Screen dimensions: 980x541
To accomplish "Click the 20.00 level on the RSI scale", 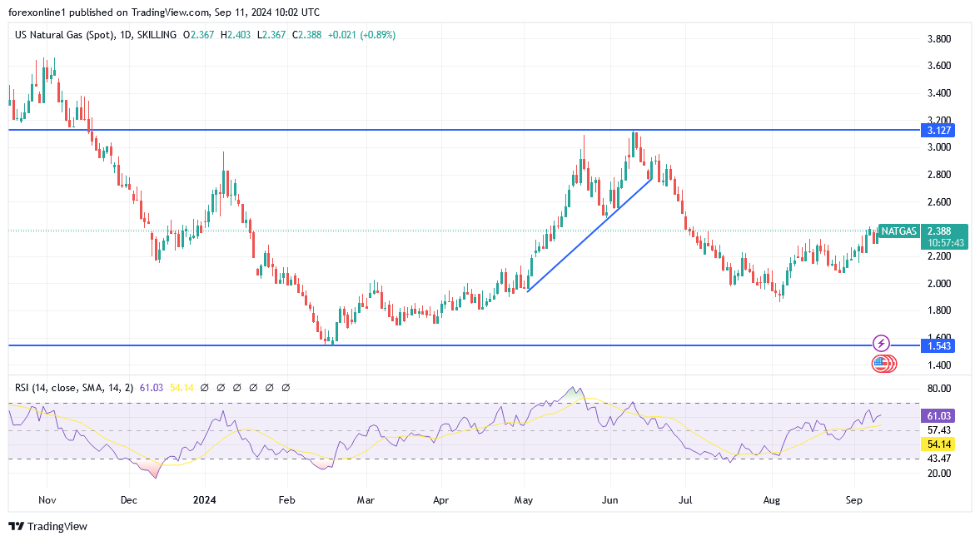I will click(938, 473).
